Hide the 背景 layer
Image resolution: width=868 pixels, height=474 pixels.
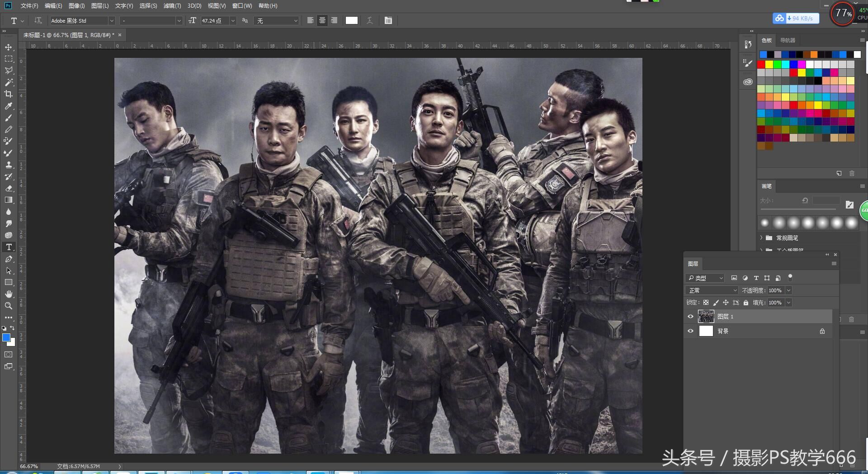click(x=690, y=331)
